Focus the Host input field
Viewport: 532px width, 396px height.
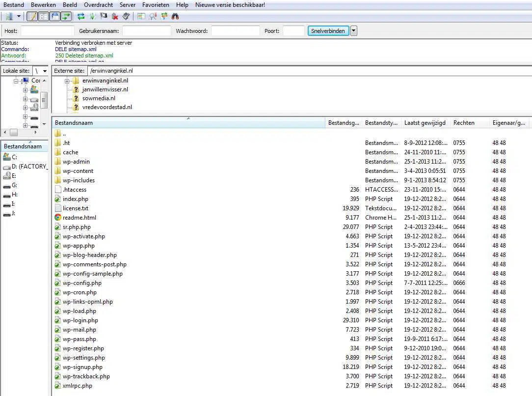click(x=47, y=31)
